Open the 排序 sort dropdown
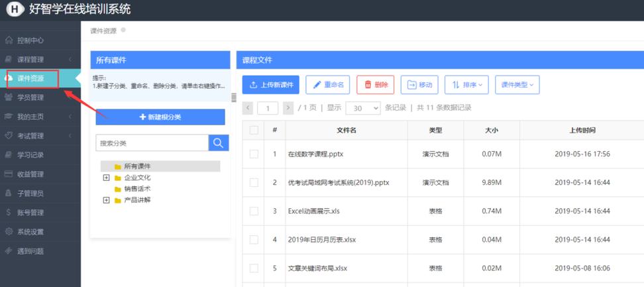Screen dimensions: 644x287 (466, 85)
